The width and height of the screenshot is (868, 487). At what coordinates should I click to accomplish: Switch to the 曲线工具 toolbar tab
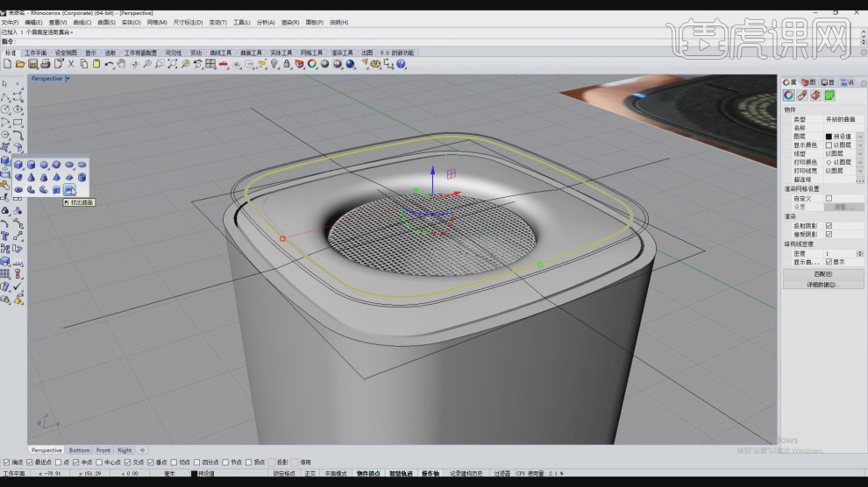pos(220,53)
